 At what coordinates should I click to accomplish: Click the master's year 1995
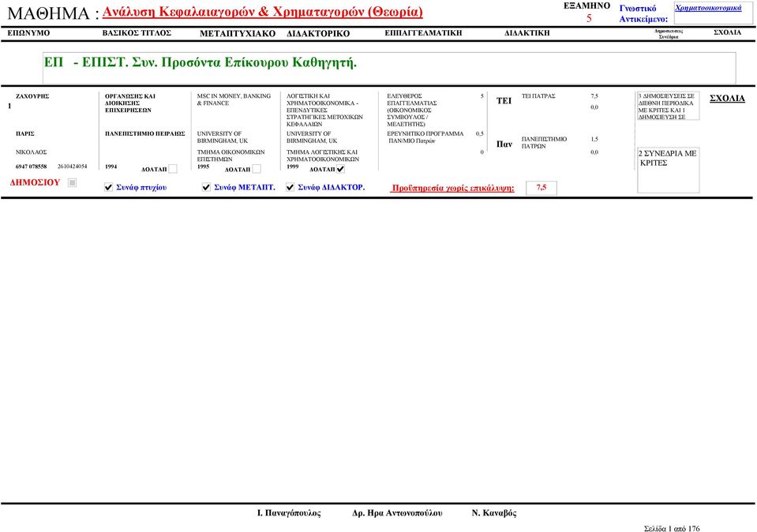[x=203, y=167]
